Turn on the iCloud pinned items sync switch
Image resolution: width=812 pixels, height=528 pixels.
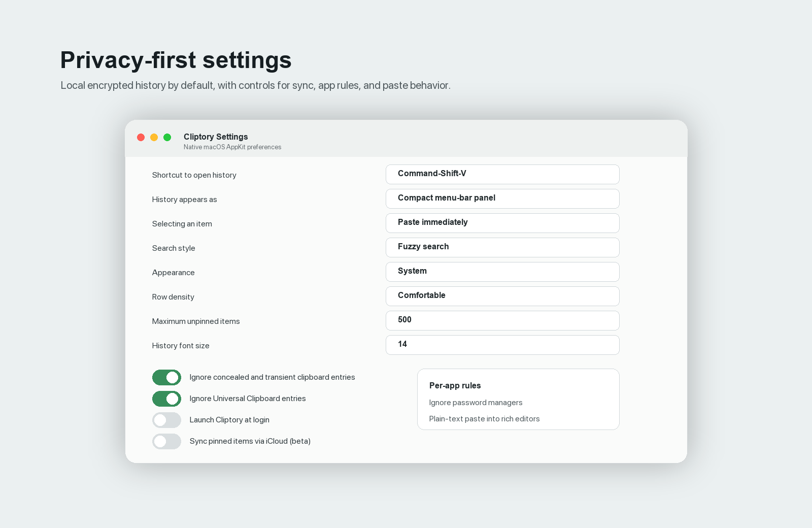tap(166, 442)
